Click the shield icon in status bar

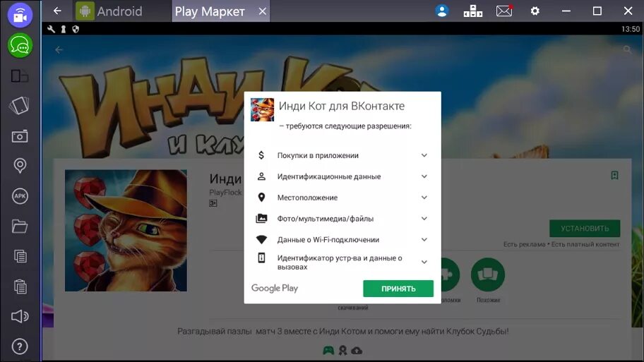pos(76,29)
